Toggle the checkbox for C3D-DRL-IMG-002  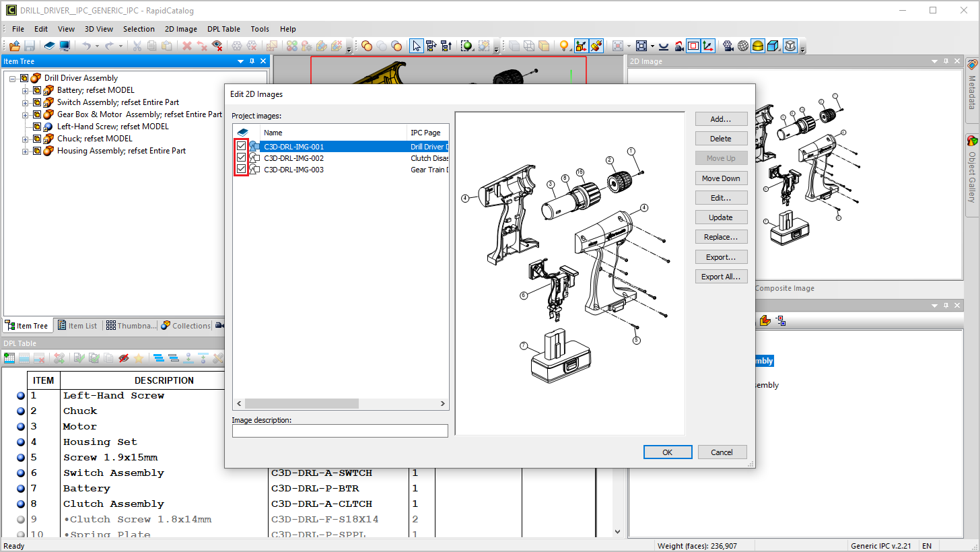tap(241, 158)
